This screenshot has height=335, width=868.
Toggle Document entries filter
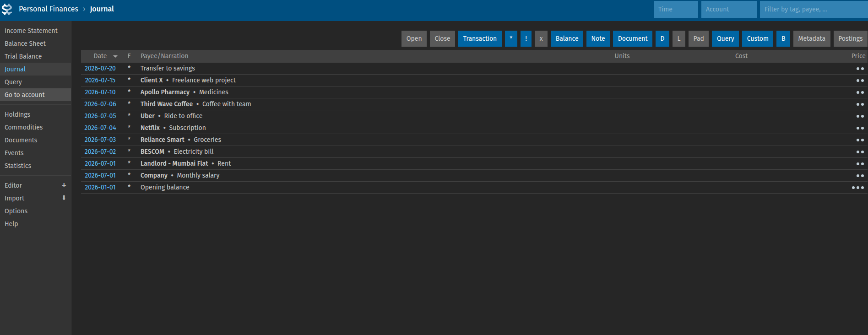[x=633, y=38]
